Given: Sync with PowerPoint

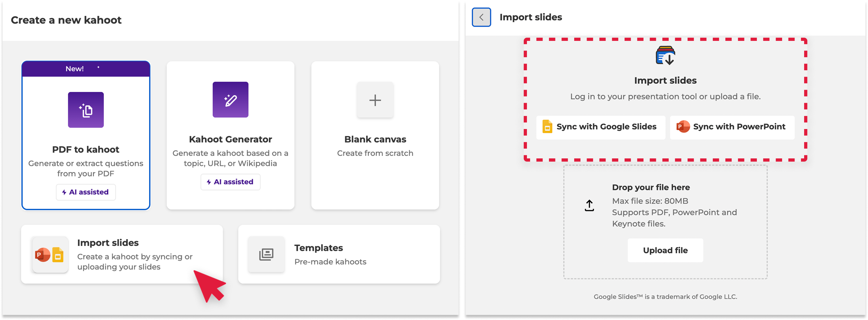Looking at the screenshot, I should click(732, 127).
